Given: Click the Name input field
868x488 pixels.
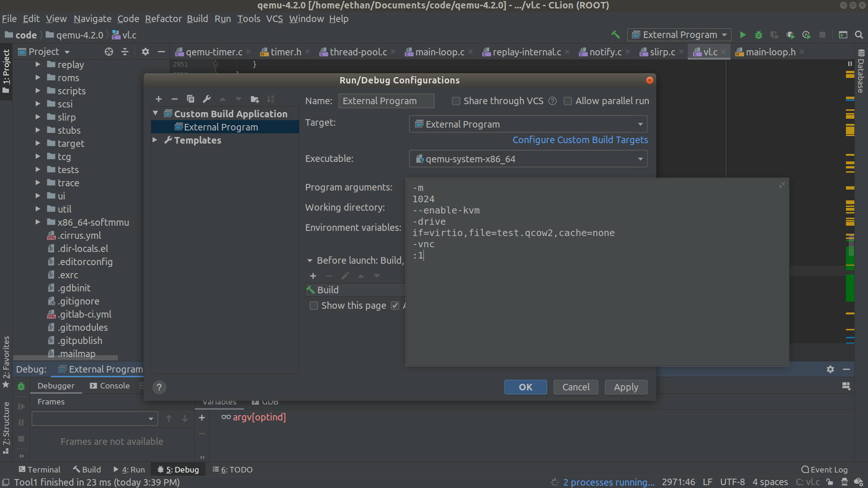Looking at the screenshot, I should (x=386, y=101).
